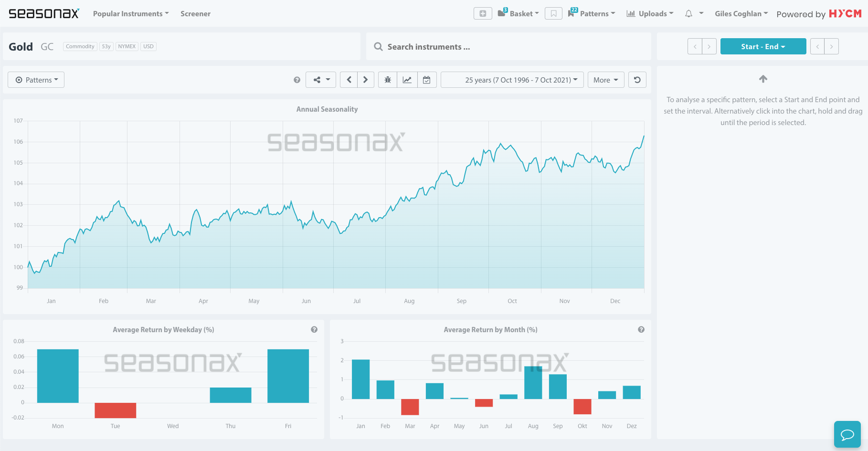Click the Thursday bar in weekday chart

(231, 395)
